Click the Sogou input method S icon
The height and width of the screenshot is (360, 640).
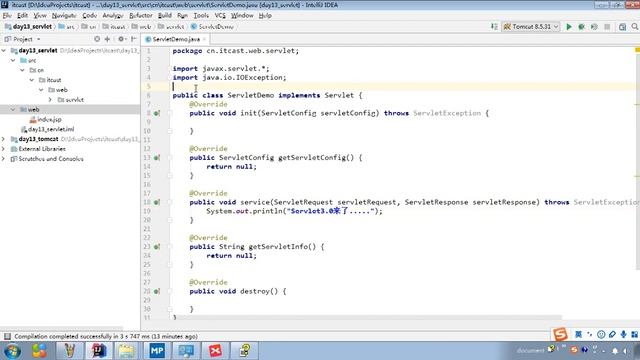(x=560, y=334)
